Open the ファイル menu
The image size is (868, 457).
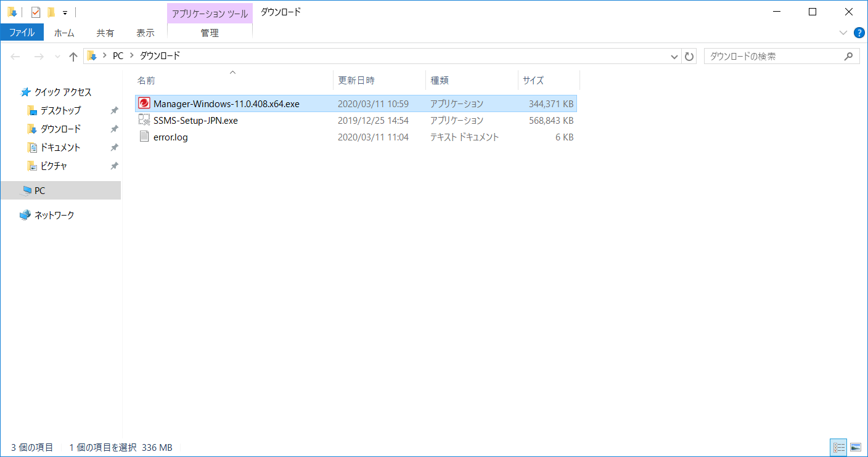coord(22,33)
